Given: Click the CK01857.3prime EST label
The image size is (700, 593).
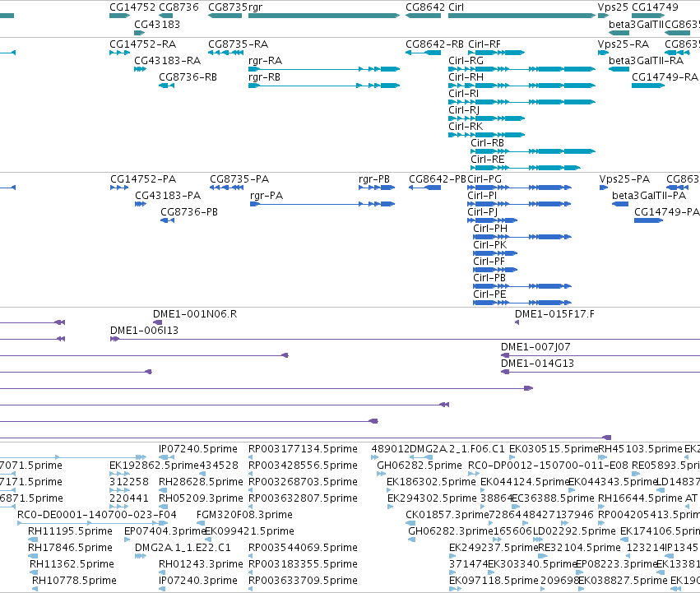Looking at the screenshot, I should click(447, 514).
